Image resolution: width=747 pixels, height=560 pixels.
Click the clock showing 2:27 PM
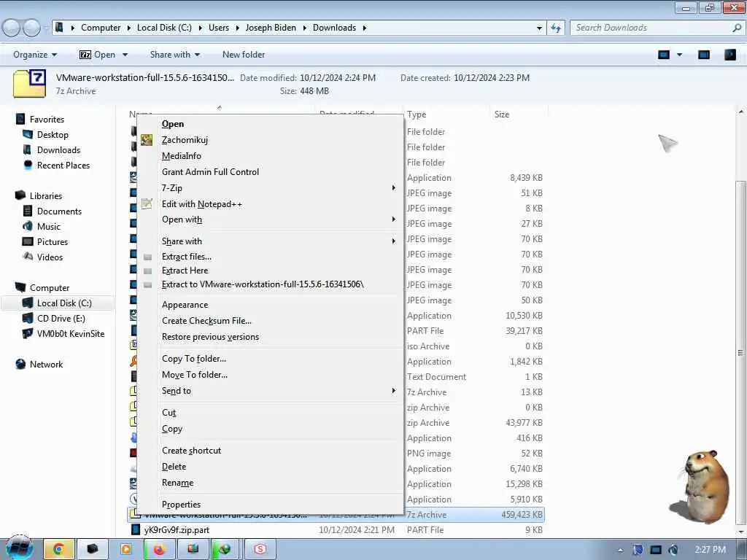coord(710,550)
